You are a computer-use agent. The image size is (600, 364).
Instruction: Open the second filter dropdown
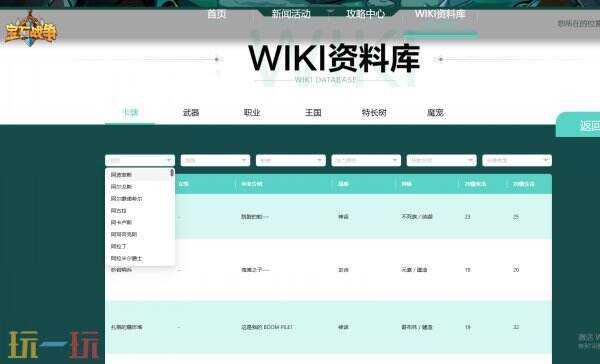coord(215,160)
